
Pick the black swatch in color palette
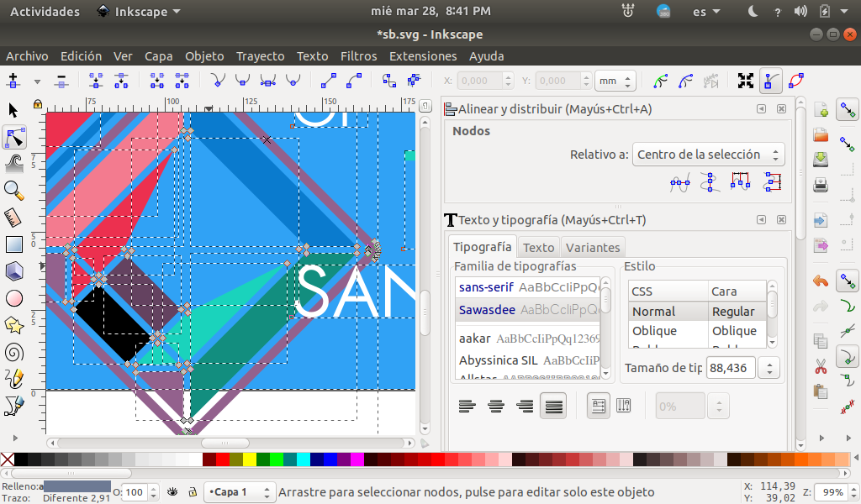coord(21,459)
